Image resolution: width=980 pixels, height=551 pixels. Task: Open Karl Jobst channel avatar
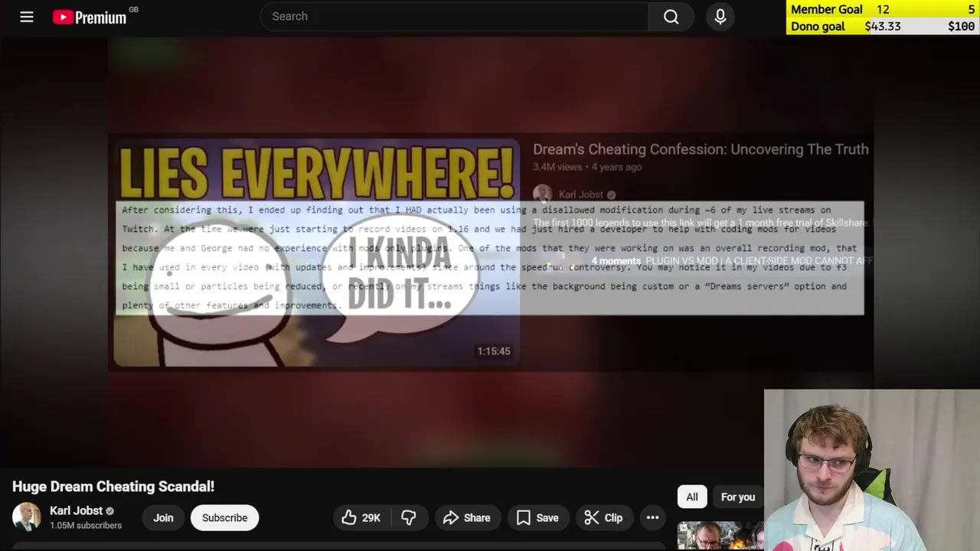click(27, 517)
